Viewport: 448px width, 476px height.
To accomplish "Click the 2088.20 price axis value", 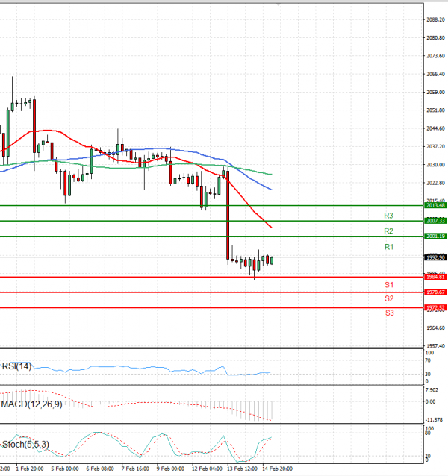I will 435,19.
